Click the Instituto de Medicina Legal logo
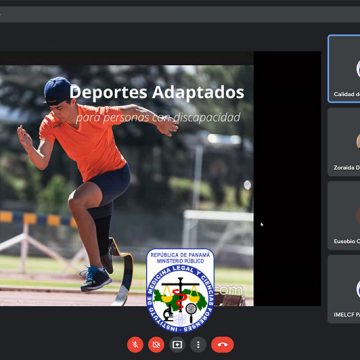 coord(180,290)
